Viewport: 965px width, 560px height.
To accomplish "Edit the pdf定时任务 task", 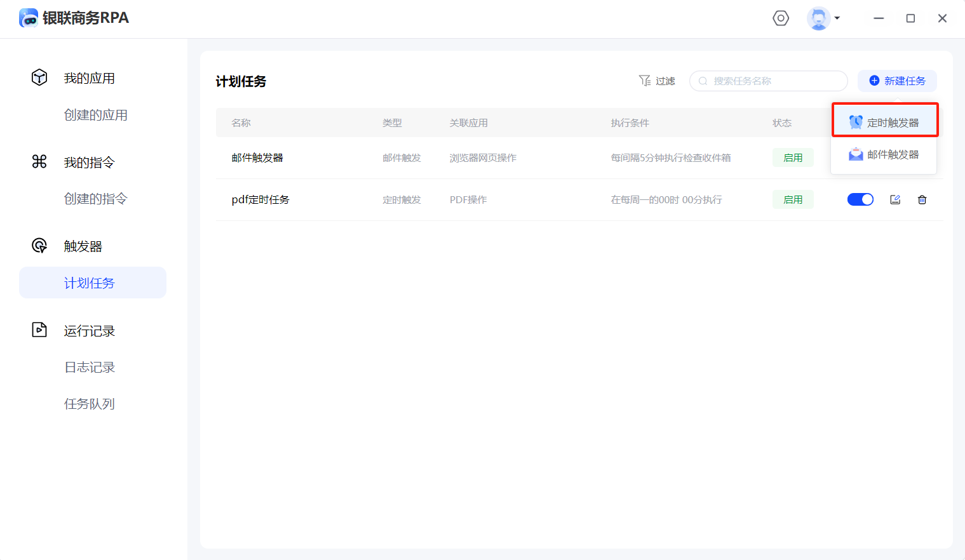I will 895,200.
